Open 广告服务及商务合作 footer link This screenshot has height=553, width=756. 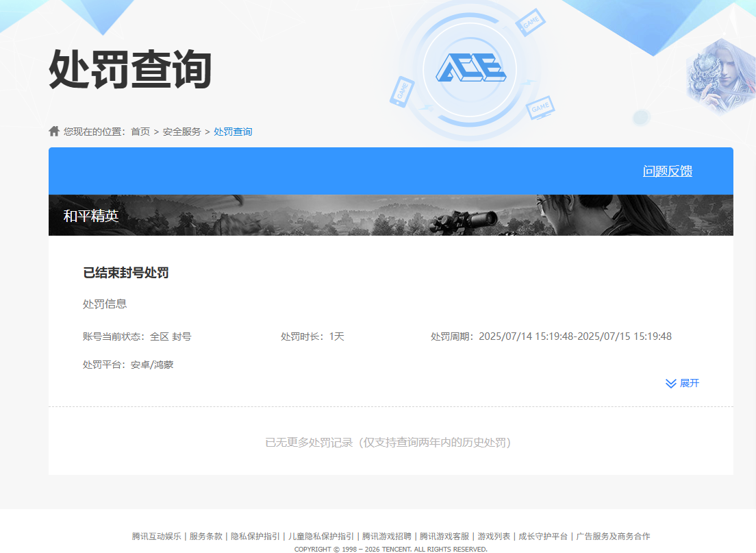614,536
